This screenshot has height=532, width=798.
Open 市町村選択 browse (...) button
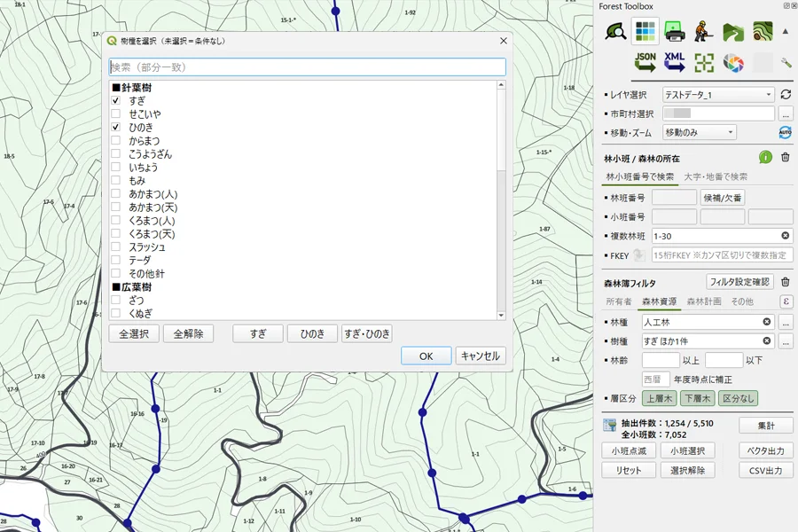786,113
